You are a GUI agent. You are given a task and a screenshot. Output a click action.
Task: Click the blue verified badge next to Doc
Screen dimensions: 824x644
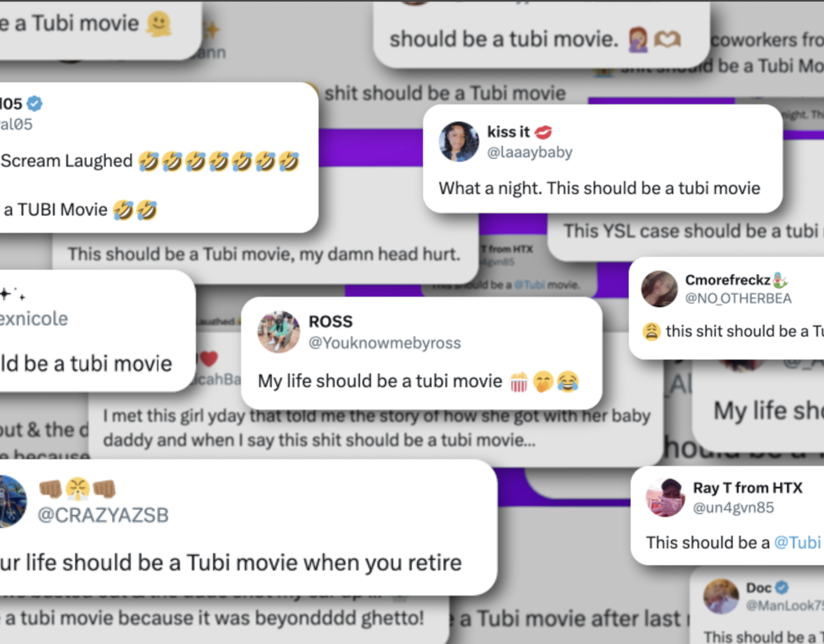782,587
